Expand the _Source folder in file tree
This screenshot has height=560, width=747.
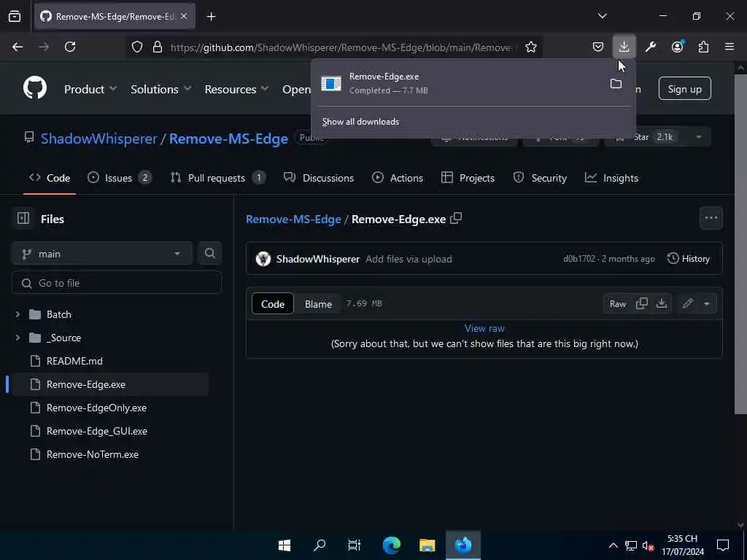coord(18,338)
